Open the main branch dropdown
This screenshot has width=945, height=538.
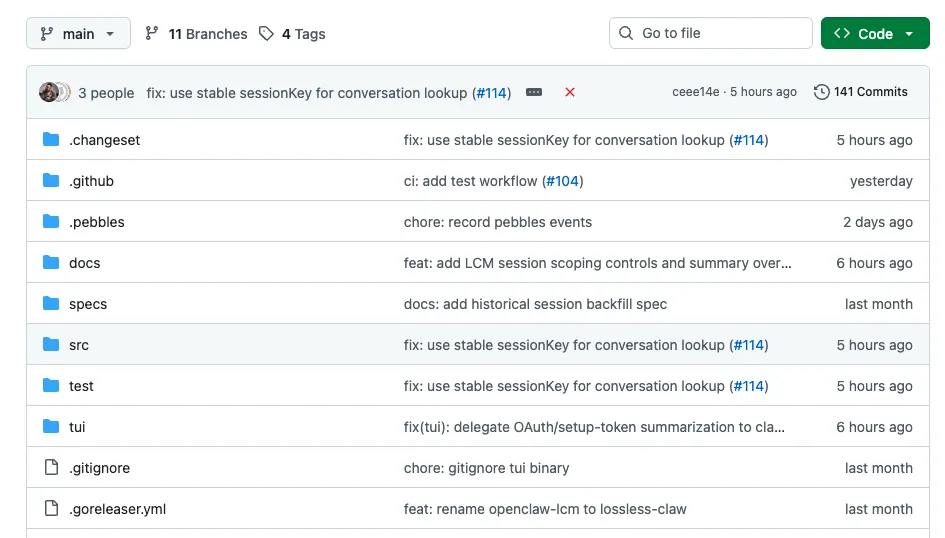[x=78, y=34]
